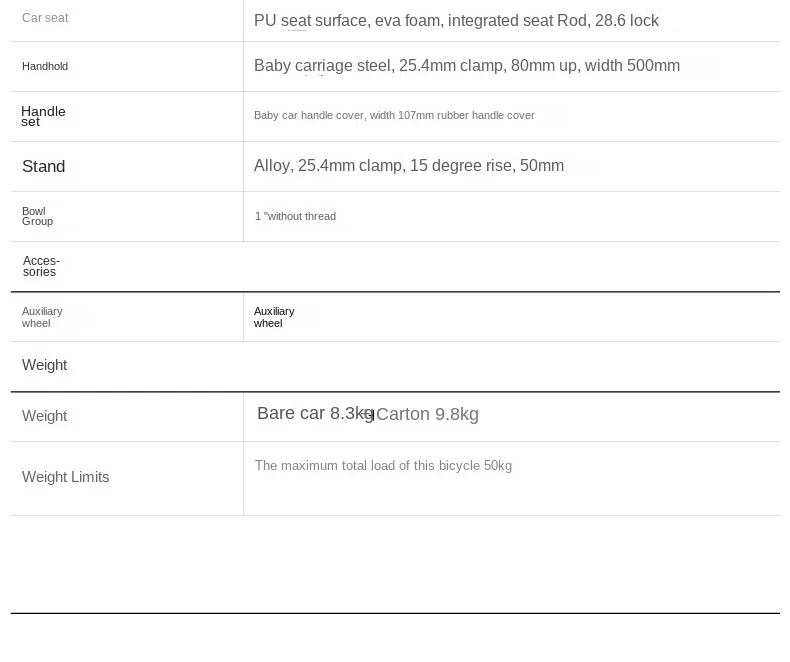Select the 1" without thread text
The width and height of the screenshot is (790, 662).
click(295, 216)
